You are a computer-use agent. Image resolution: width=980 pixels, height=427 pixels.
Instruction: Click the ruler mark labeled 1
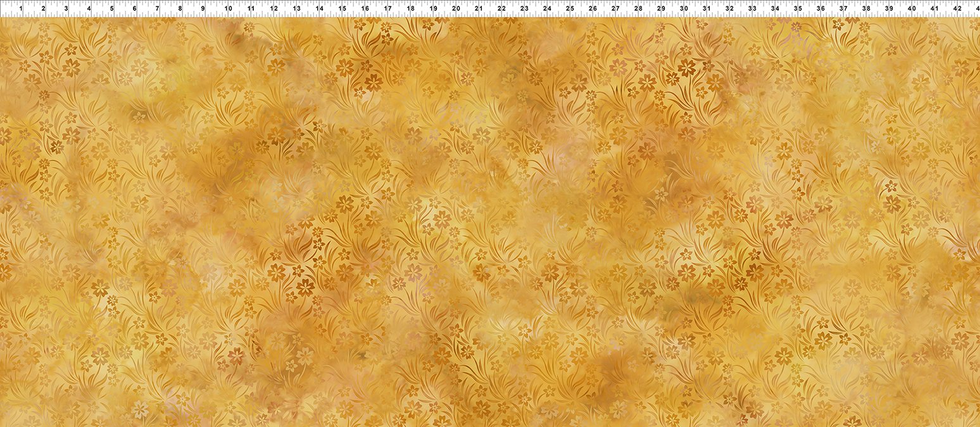[x=21, y=9]
